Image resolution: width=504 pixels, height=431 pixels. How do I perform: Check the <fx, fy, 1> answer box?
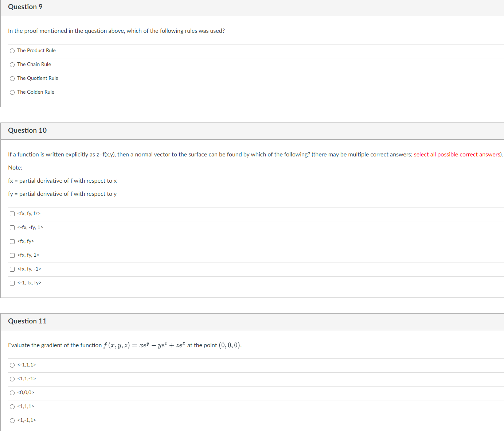coord(12,255)
